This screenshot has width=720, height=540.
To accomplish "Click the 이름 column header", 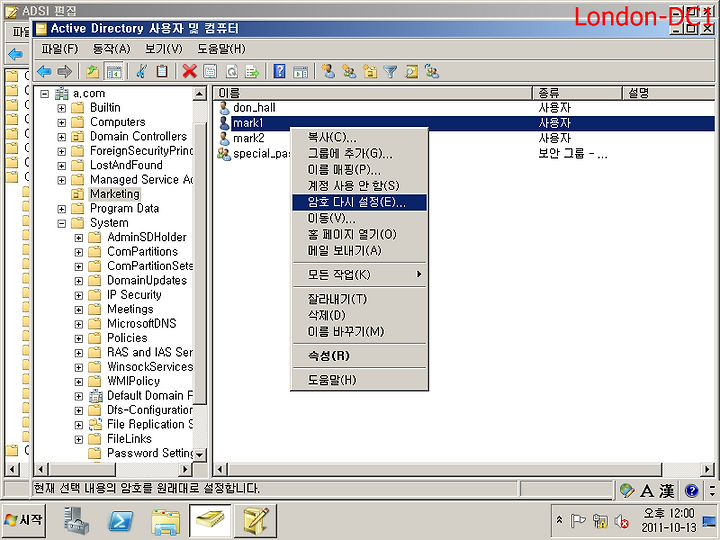I will [372, 93].
